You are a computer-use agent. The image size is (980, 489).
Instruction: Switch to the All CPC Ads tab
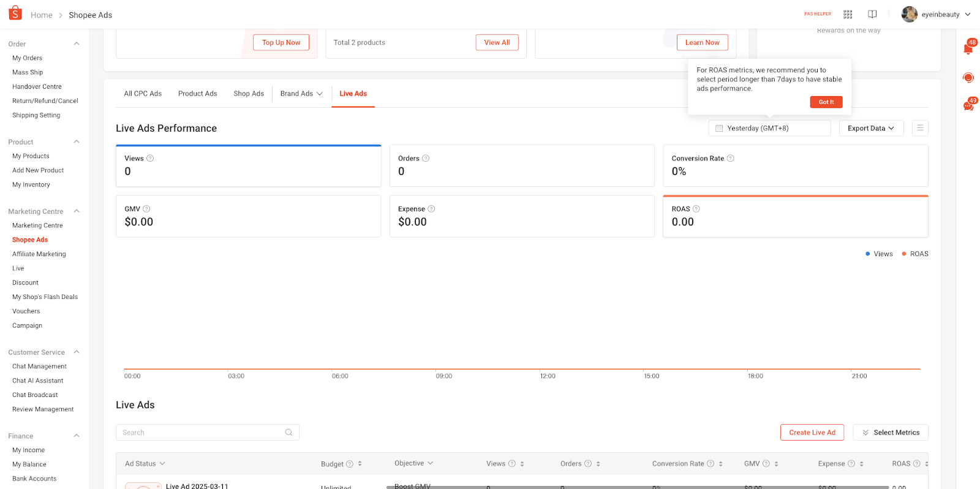click(143, 94)
